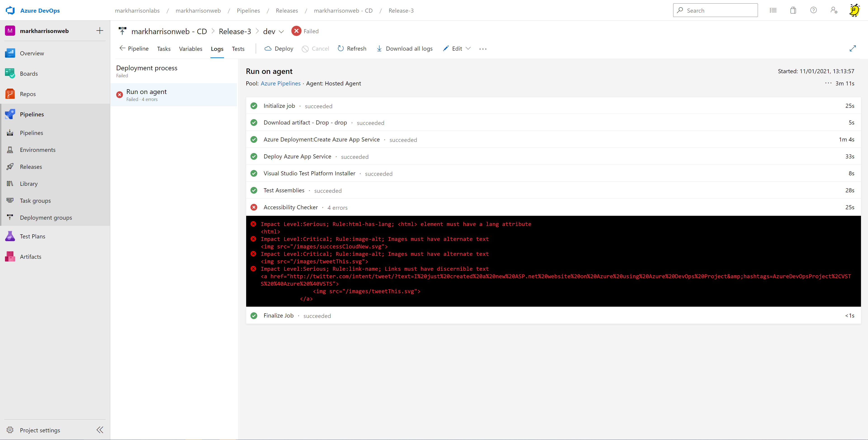Switch to the Tests tab

click(238, 49)
